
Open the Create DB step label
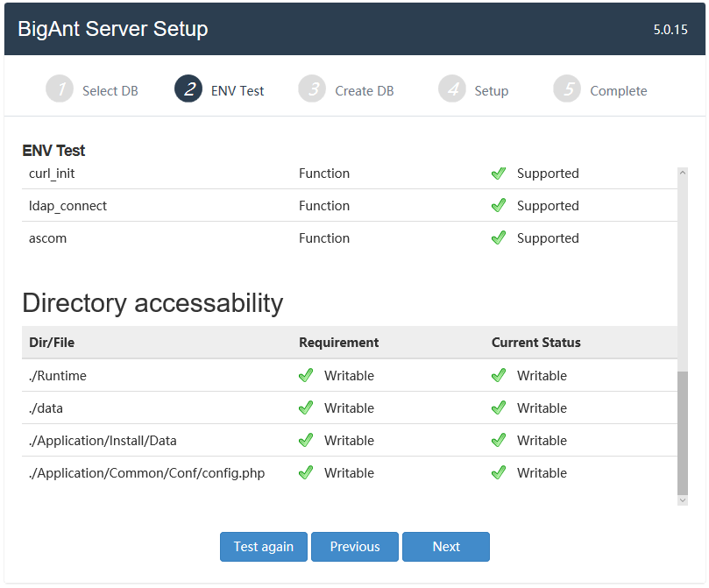pyautogui.click(x=365, y=91)
